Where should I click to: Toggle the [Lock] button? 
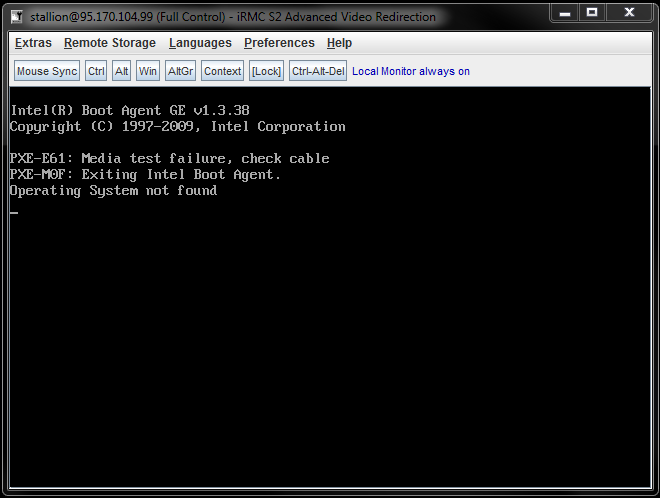coord(266,71)
